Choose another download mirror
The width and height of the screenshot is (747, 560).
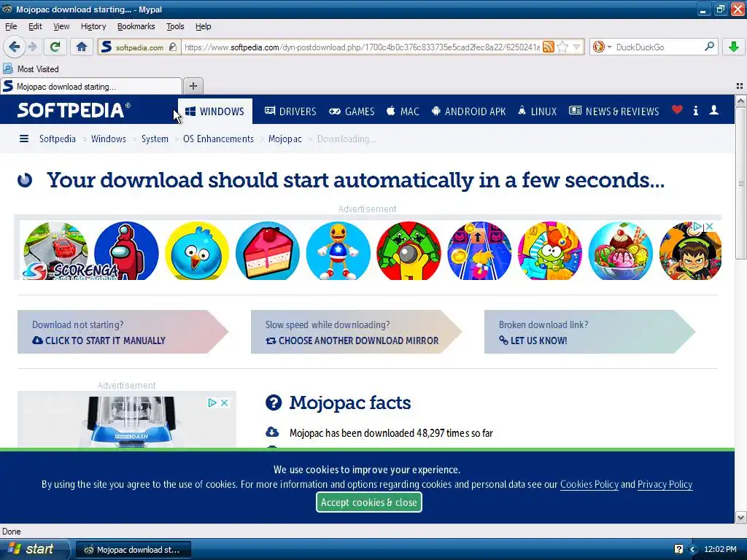pos(356,332)
